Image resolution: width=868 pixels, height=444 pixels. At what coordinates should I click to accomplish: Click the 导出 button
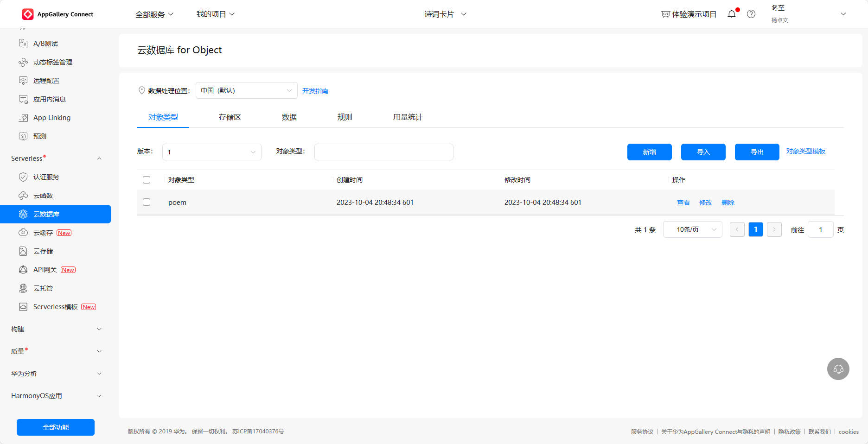(757, 152)
